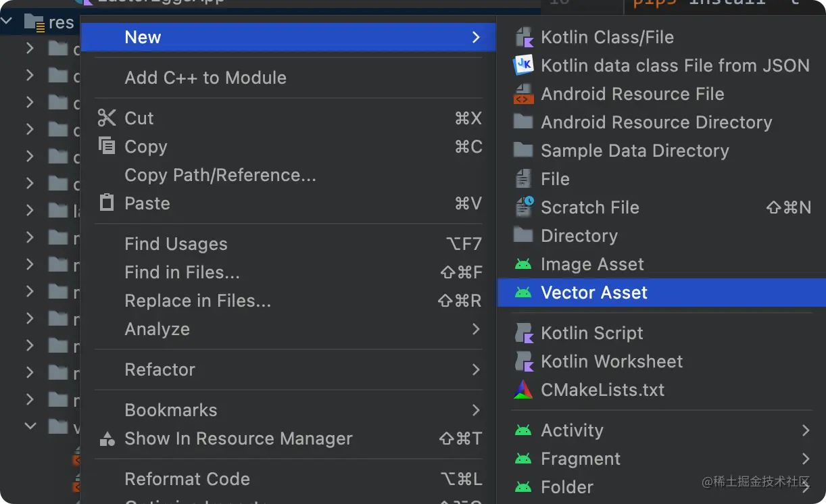Click Add C++ to Module
Screen dimensions: 826x504
pos(205,78)
